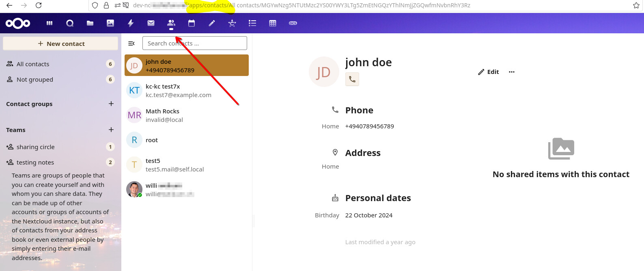Open the Calendar app icon

click(192, 23)
